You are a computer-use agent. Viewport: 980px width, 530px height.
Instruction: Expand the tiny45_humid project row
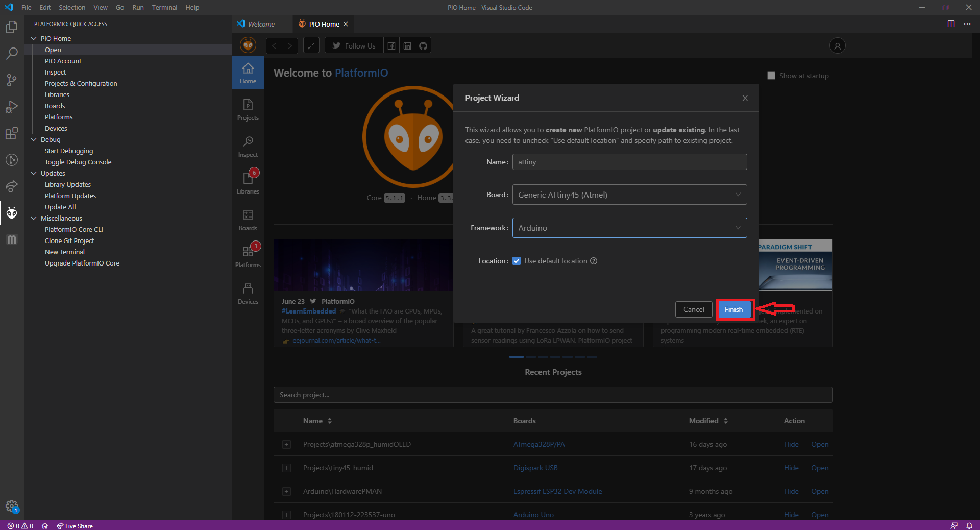tap(286, 468)
